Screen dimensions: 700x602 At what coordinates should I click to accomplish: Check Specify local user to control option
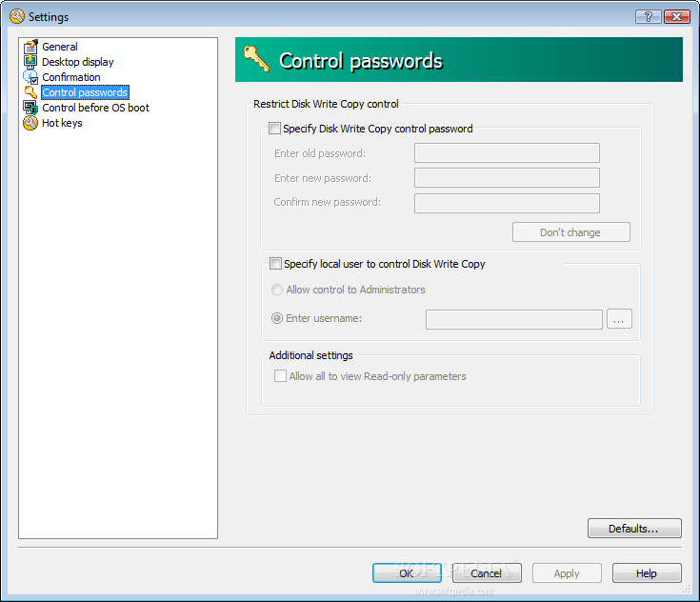[275, 263]
